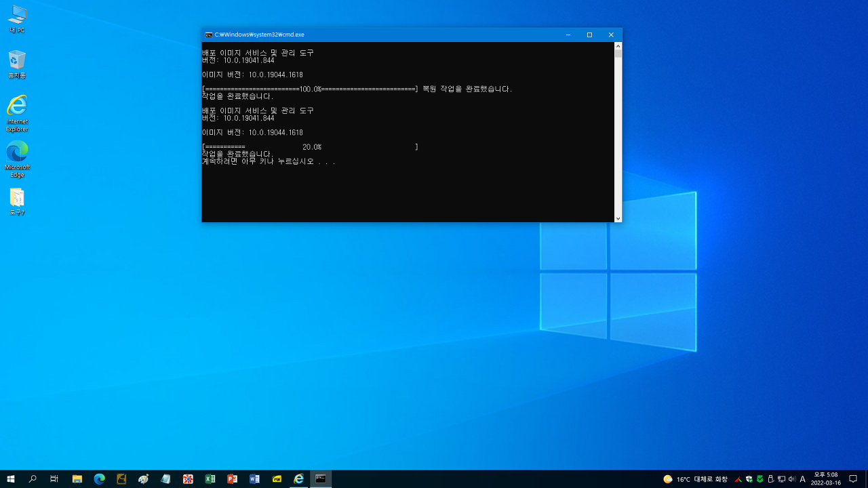
Task: Open the gold sticky-note app on taskbar
Action: pos(121,479)
